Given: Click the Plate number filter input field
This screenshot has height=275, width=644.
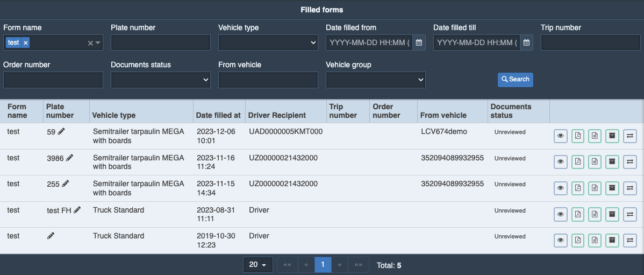Looking at the screenshot, I should [x=160, y=43].
